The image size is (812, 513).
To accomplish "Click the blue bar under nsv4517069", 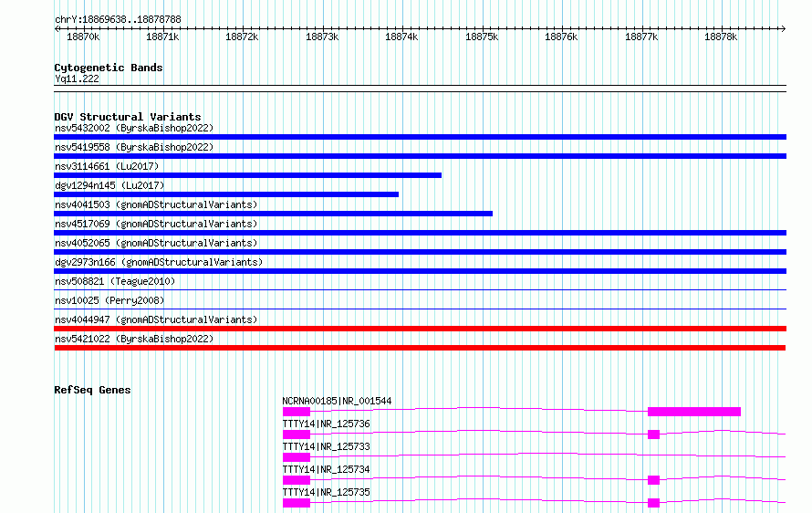I will point(420,233).
